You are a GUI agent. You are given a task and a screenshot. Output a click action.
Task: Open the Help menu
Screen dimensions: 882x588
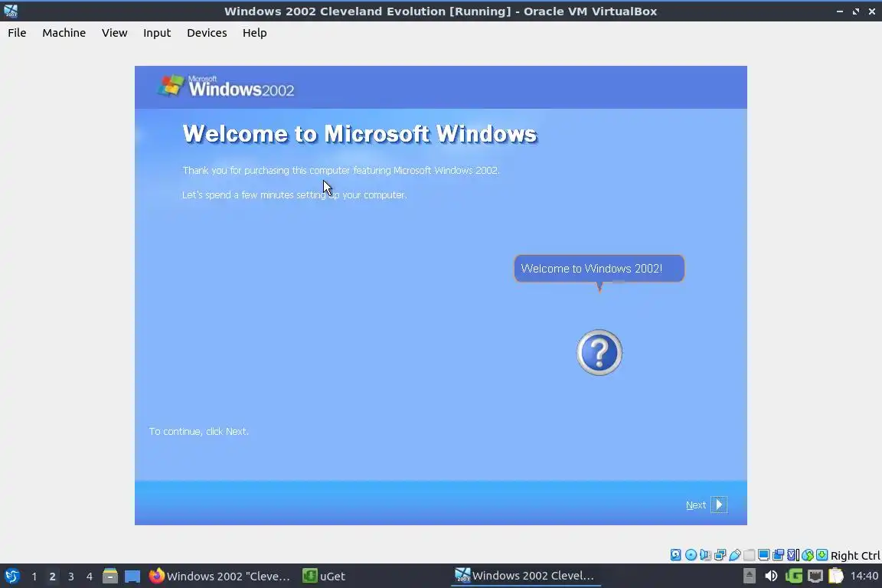pyautogui.click(x=255, y=33)
